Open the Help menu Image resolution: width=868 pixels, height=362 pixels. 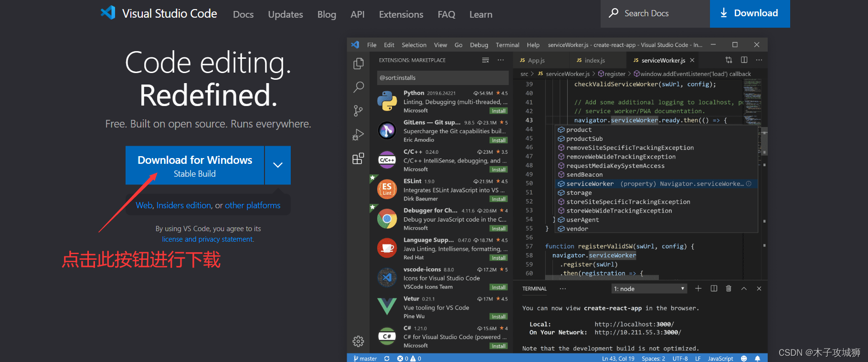click(533, 45)
